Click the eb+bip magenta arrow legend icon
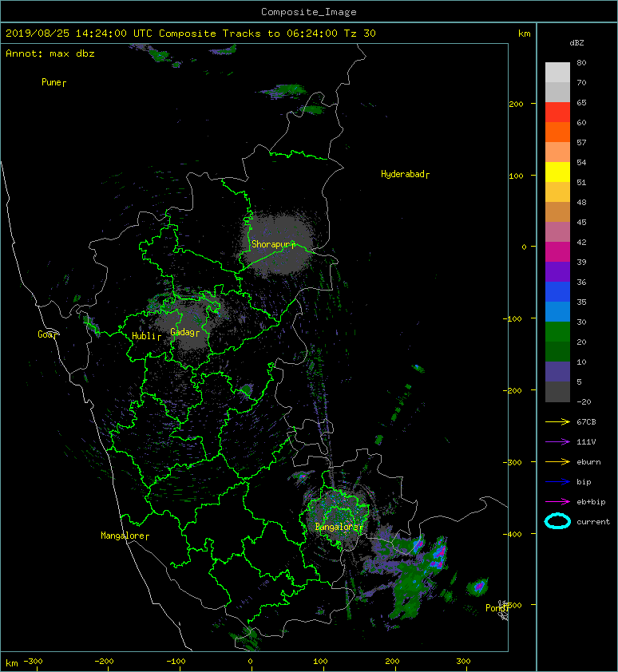618x672 pixels. point(557,502)
